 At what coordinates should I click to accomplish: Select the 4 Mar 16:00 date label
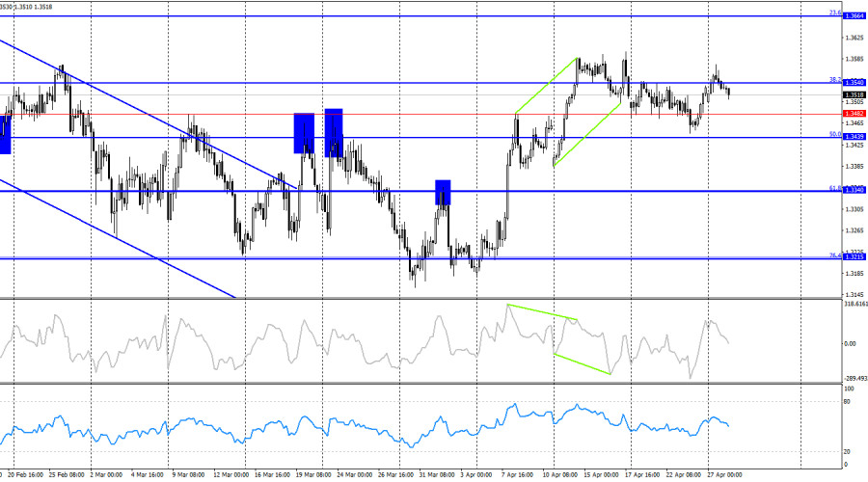[x=148, y=475]
